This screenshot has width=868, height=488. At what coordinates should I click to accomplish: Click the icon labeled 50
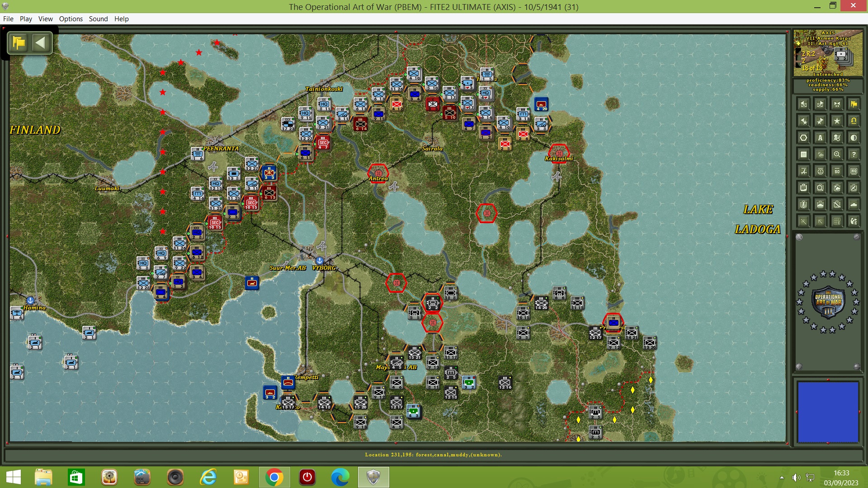[x=837, y=171]
